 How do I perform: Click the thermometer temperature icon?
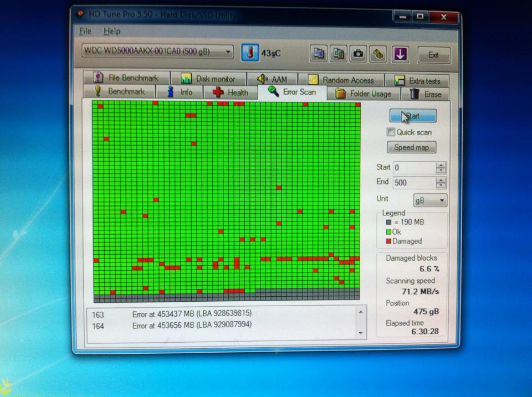[x=250, y=53]
